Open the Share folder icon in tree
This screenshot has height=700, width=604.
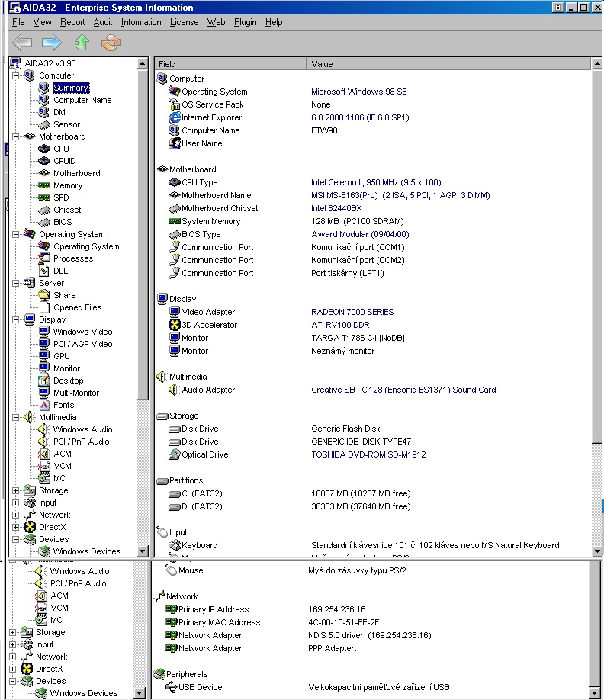click(43, 295)
